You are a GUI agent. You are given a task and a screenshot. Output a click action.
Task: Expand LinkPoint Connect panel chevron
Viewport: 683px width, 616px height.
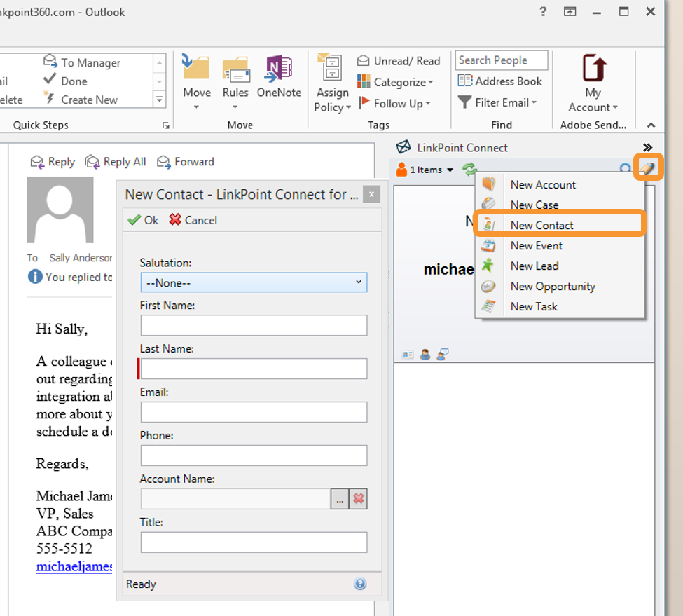[647, 147]
